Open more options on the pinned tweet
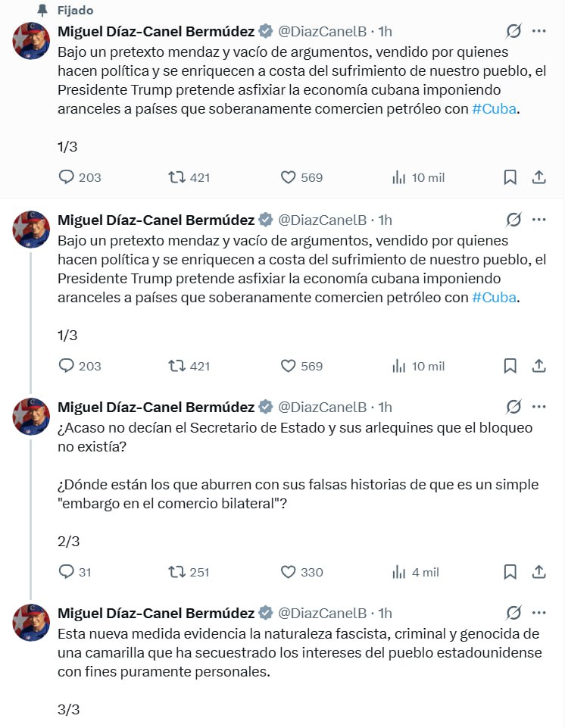The height and width of the screenshot is (728, 565). click(x=539, y=31)
